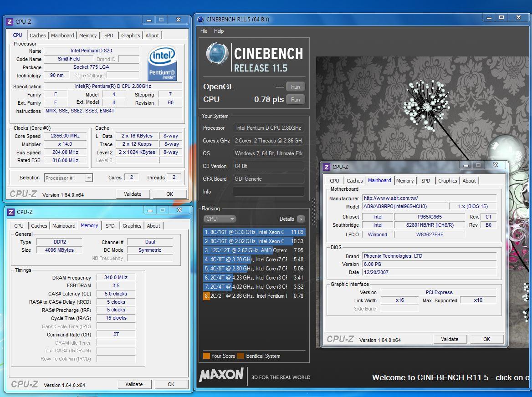
Task: Click the CINEBENCH panel splitter grip
Action: pyautogui.click(x=313, y=212)
